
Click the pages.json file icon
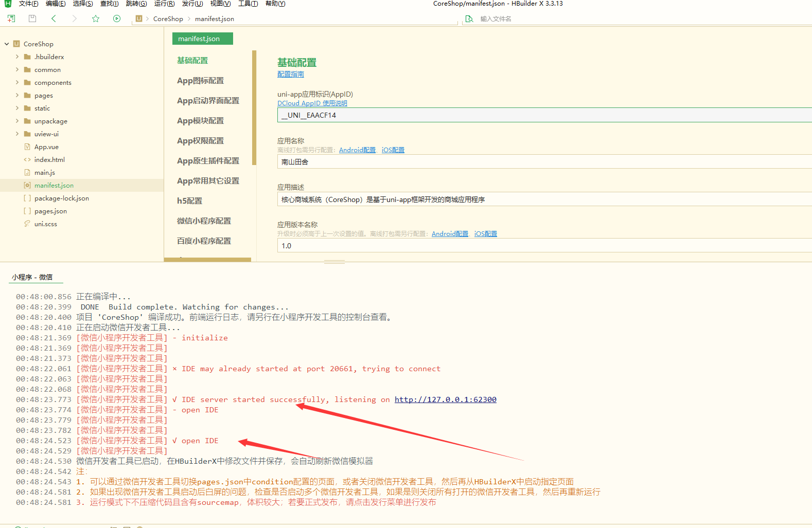pyautogui.click(x=27, y=211)
